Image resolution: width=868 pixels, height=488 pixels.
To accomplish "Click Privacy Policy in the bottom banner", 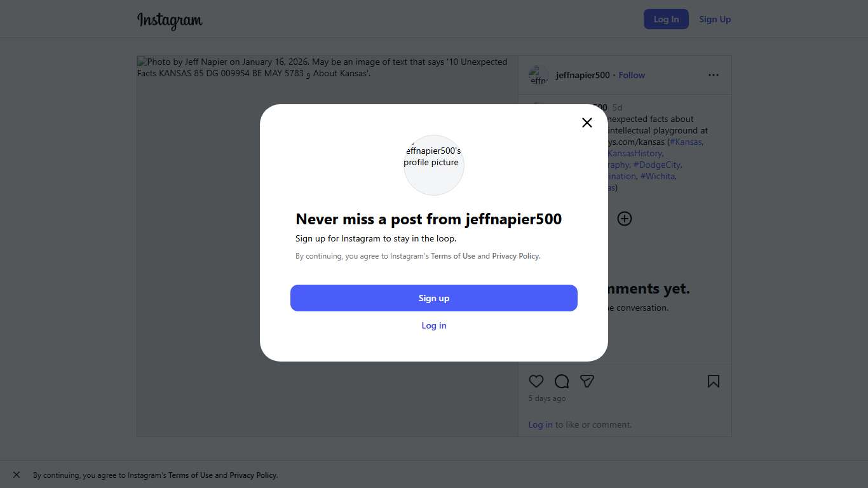I will click(x=253, y=475).
